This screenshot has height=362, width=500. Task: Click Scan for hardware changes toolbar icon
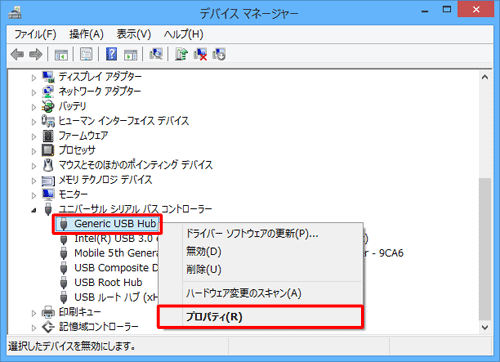[156, 54]
